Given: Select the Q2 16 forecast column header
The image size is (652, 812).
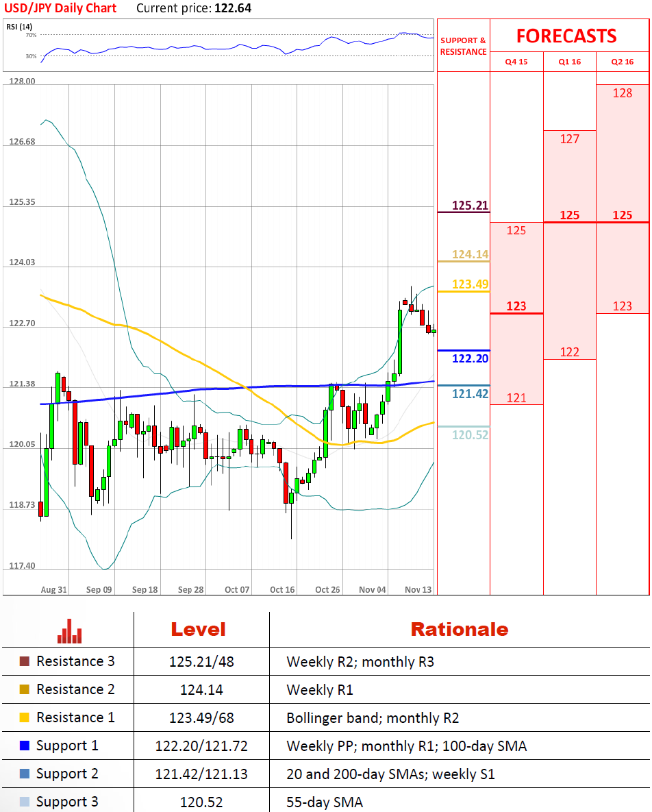Looking at the screenshot, I should tap(623, 62).
